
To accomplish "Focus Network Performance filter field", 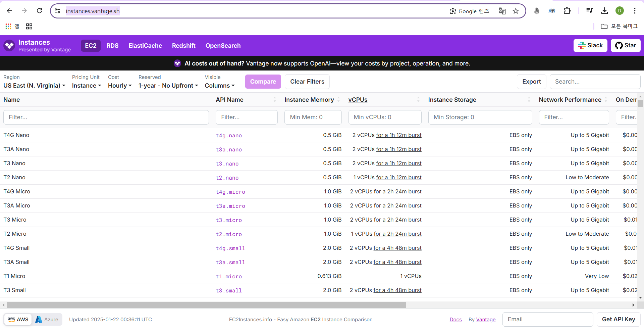I will 574,117.
